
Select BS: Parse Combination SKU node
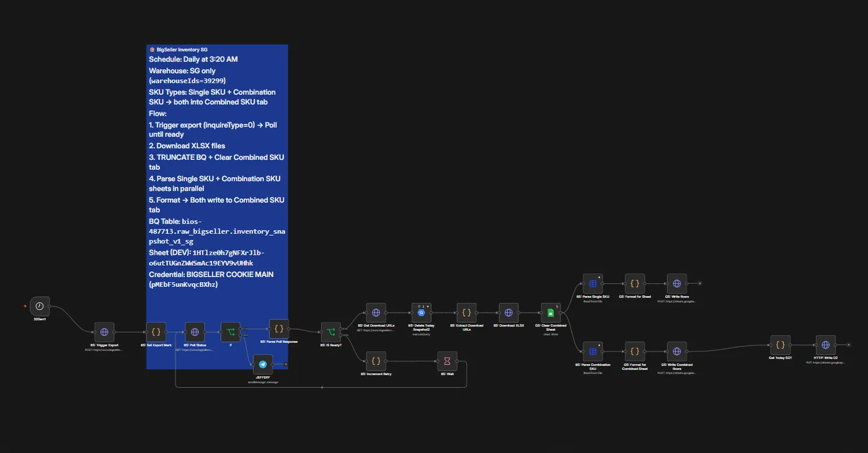tap(593, 351)
